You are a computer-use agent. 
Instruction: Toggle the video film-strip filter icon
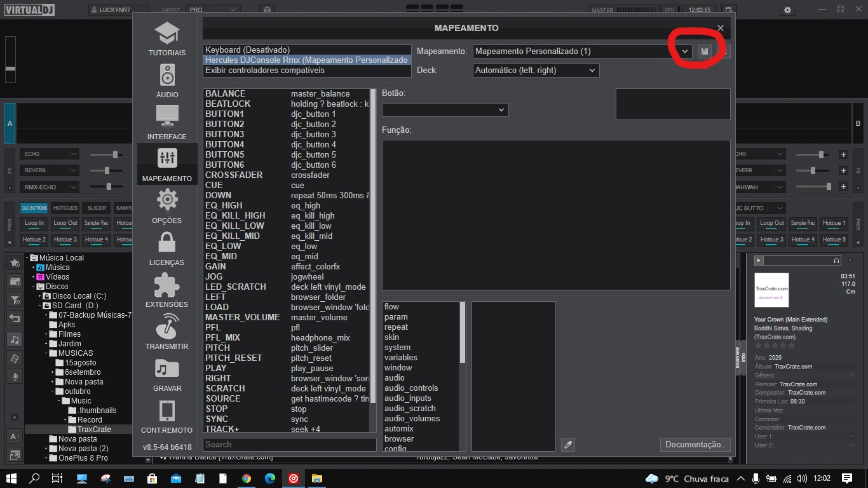(x=15, y=358)
